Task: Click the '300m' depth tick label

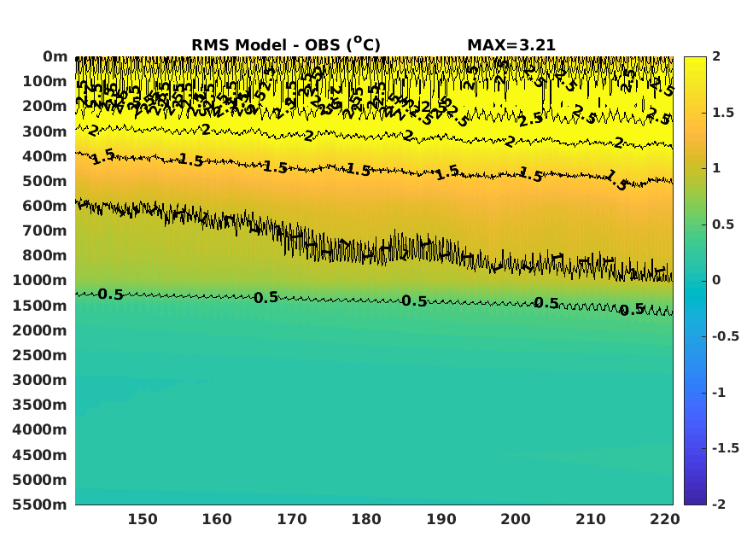Action: point(44,131)
